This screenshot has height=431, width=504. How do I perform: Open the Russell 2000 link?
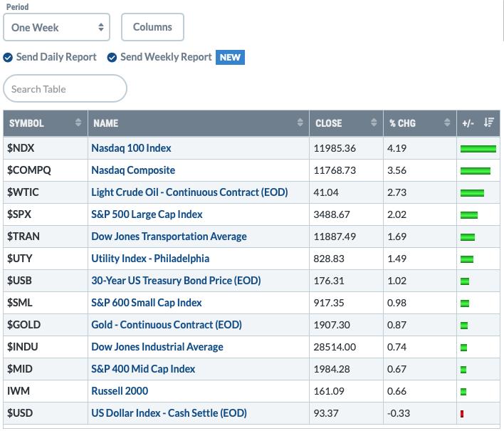tap(120, 391)
